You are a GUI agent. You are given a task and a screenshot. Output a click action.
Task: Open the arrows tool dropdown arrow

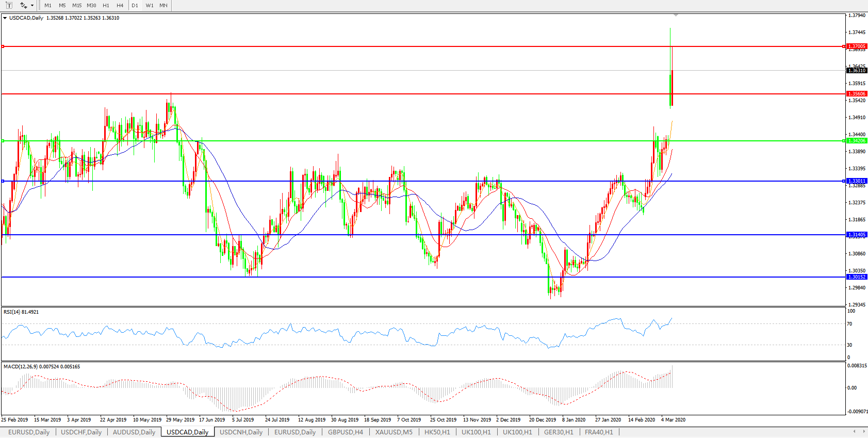click(32, 6)
